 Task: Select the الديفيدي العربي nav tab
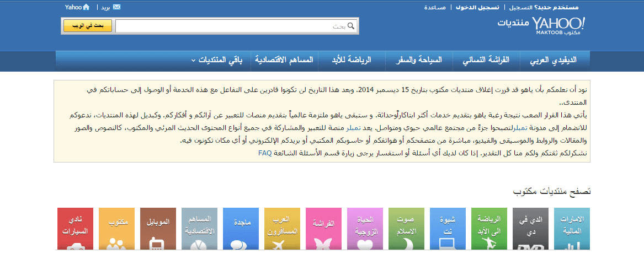(x=553, y=60)
